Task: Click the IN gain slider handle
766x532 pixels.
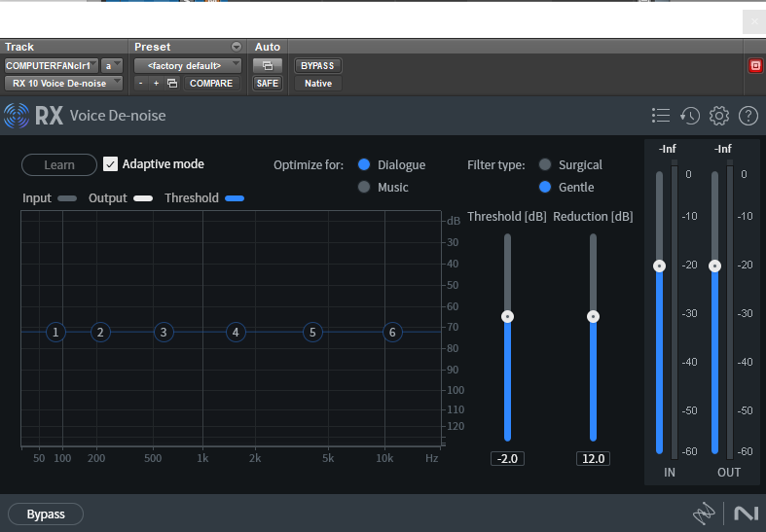Action: 660,266
